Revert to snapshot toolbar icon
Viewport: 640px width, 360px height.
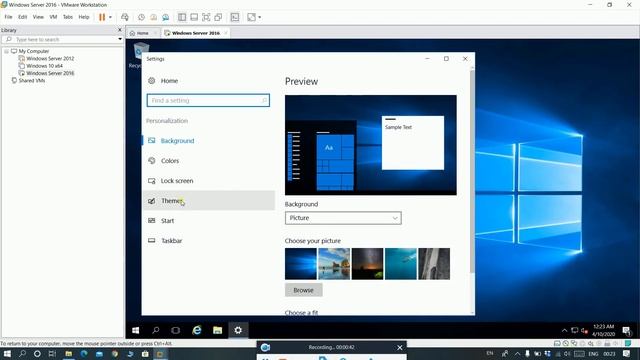pyautogui.click(x=153, y=17)
